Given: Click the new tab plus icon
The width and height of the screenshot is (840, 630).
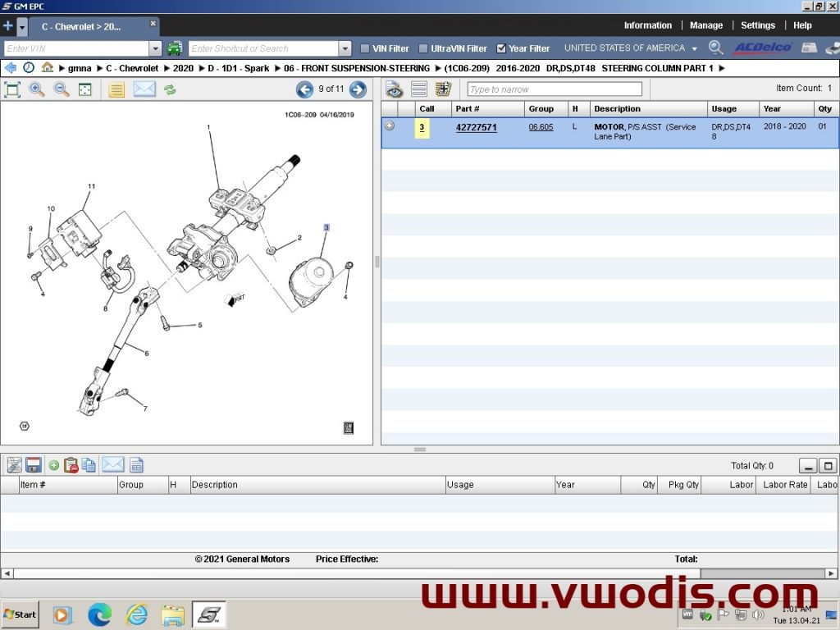Looking at the screenshot, I should pyautogui.click(x=8, y=25).
